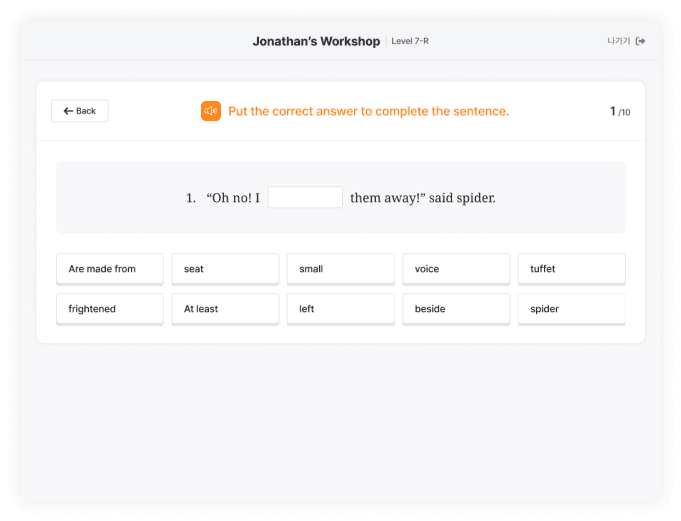The height and width of the screenshot is (521, 681).
Task: Click the 1/10 question counter
Action: [x=620, y=111]
